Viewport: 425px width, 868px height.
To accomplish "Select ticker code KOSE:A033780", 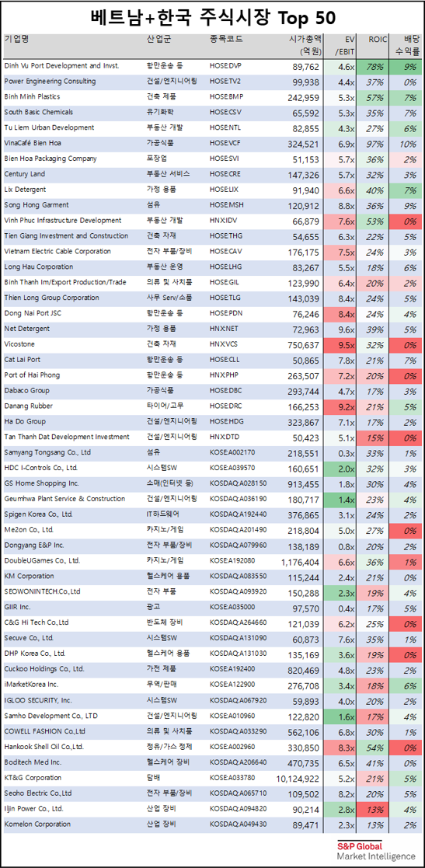I will pyautogui.click(x=232, y=778).
